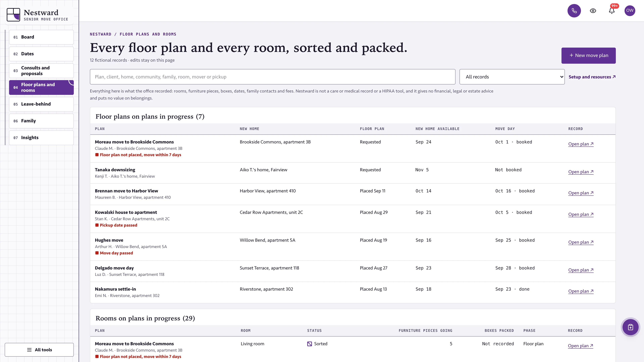Click the Nestward logo icon

tap(13, 14)
